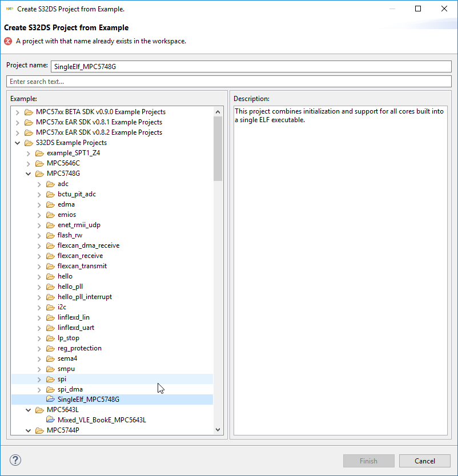Click the project description text area

click(x=340, y=271)
